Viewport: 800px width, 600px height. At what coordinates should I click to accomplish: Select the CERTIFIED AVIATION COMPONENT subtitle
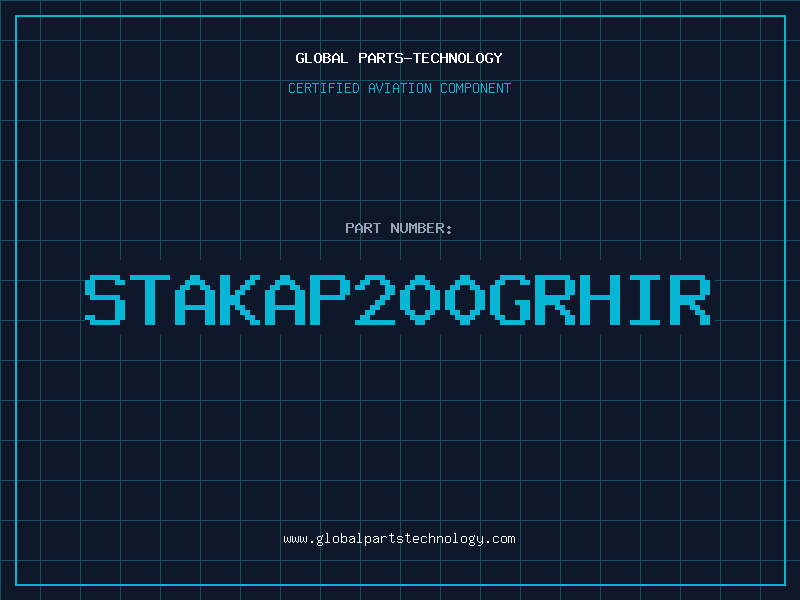point(399,88)
